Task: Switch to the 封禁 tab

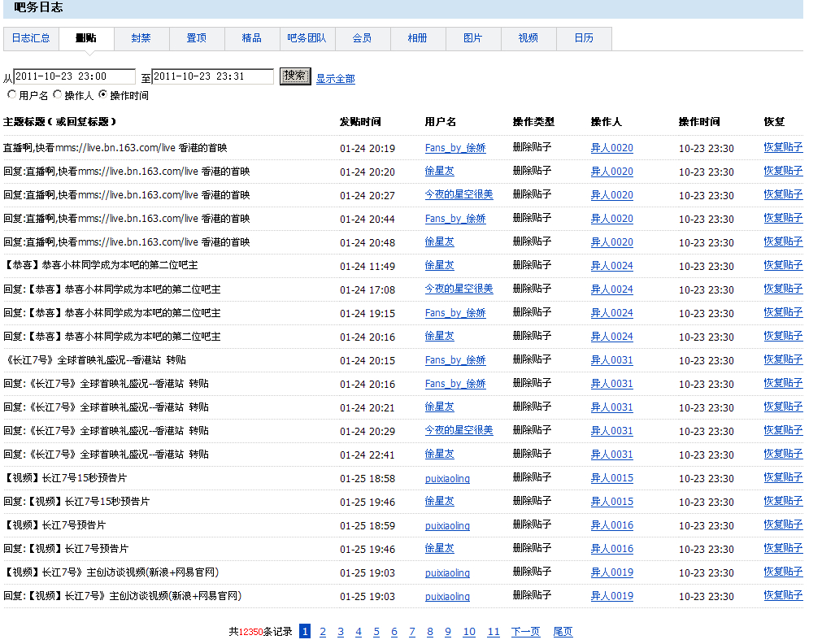Action: [x=141, y=38]
